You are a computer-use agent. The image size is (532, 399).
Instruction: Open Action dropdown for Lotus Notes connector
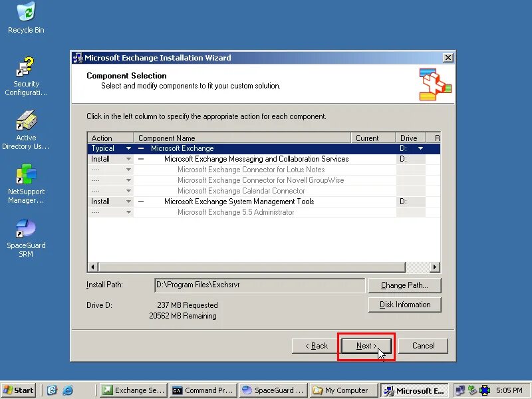pos(128,170)
